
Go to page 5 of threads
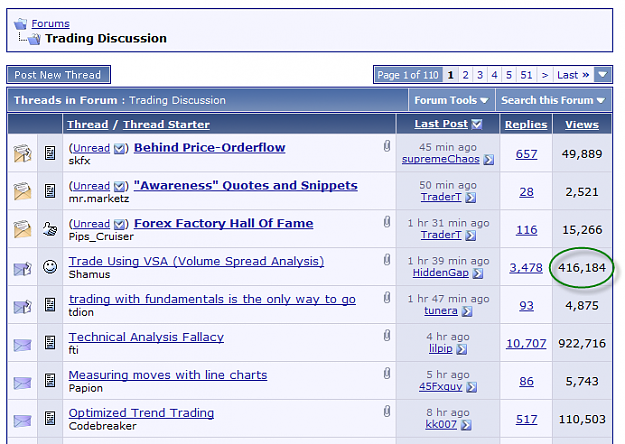[509, 75]
